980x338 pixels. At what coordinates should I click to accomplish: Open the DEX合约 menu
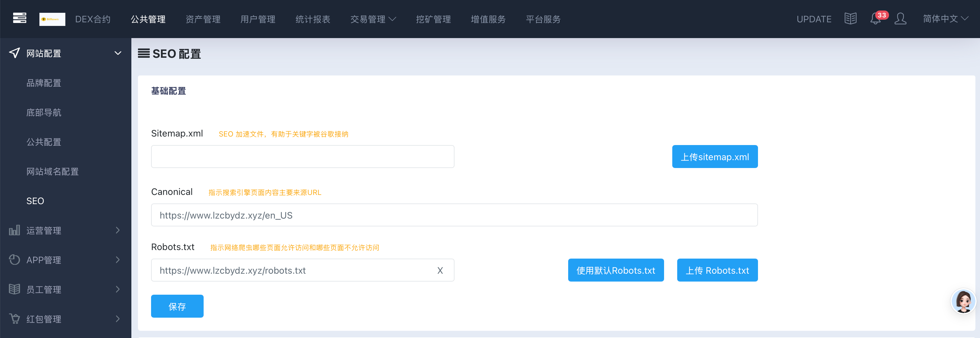click(x=93, y=19)
